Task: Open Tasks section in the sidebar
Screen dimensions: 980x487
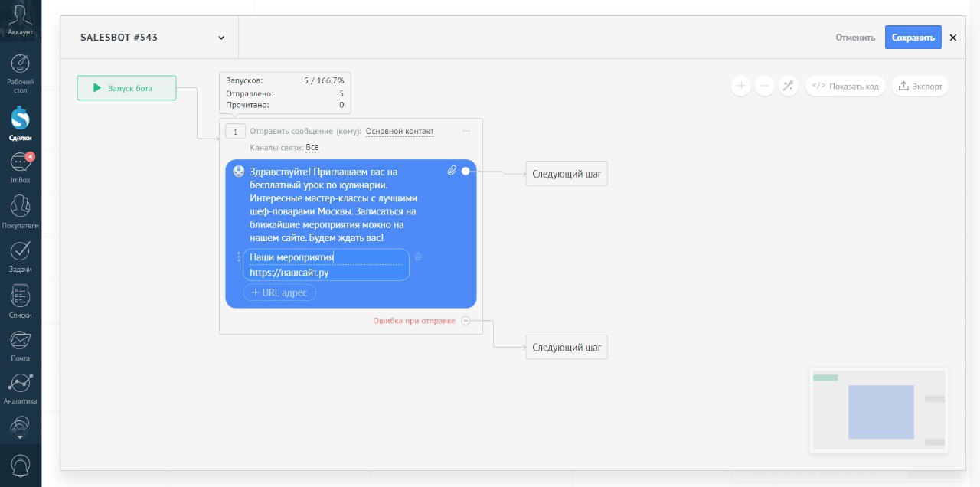Action: tap(20, 256)
